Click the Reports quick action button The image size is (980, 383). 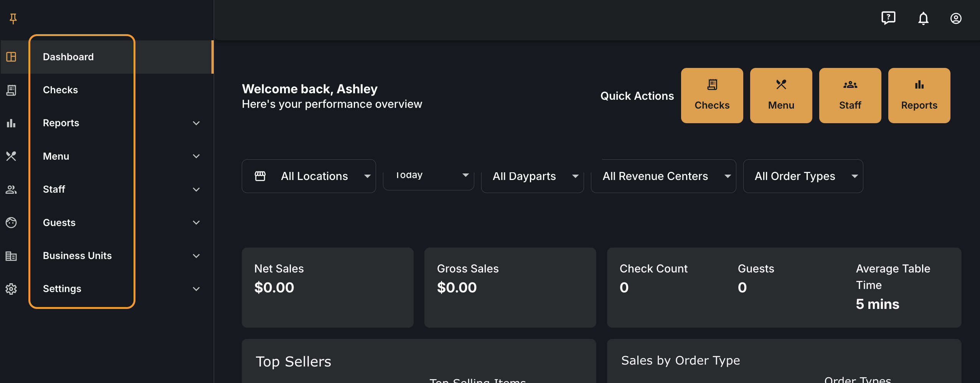[919, 96]
